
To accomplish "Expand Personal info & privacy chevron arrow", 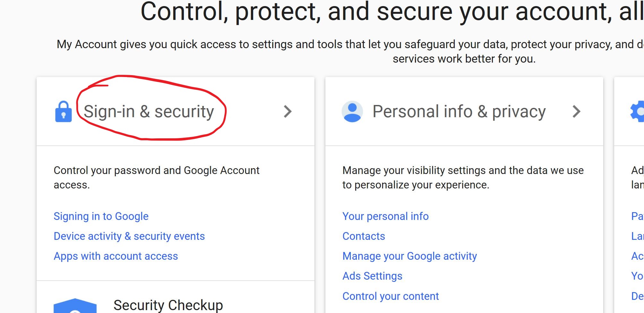I will click(x=577, y=111).
